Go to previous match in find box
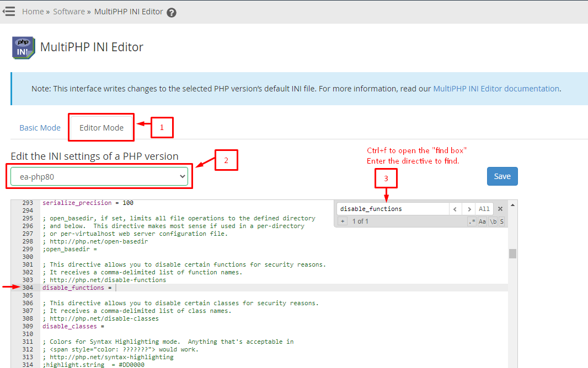This screenshot has height=368, width=588. click(x=455, y=209)
